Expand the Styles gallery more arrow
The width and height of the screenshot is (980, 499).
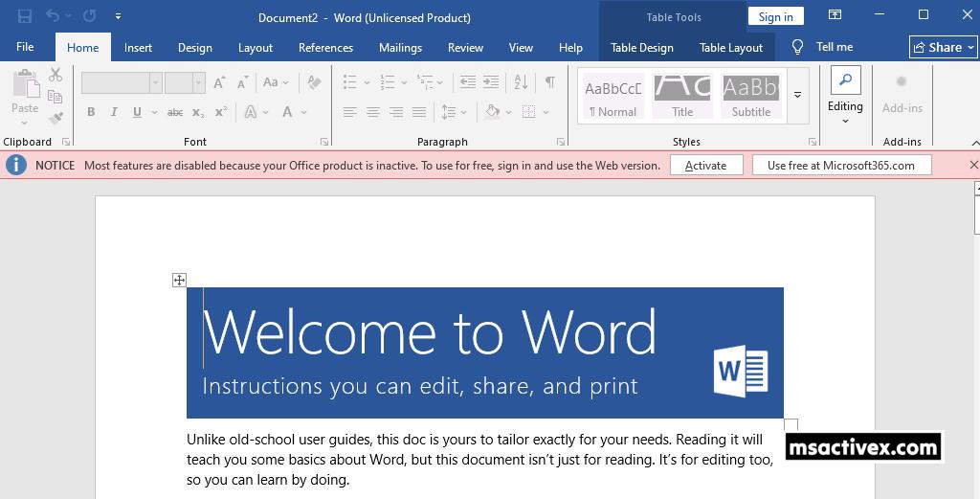tap(797, 95)
